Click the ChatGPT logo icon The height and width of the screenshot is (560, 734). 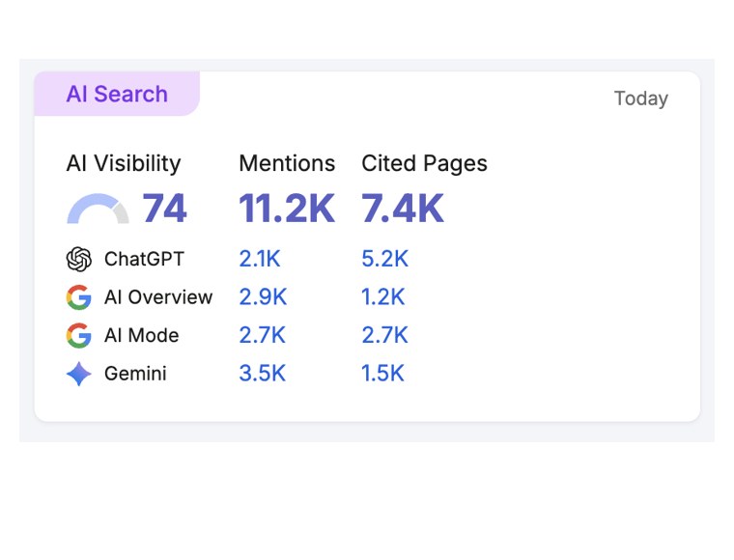[78, 259]
